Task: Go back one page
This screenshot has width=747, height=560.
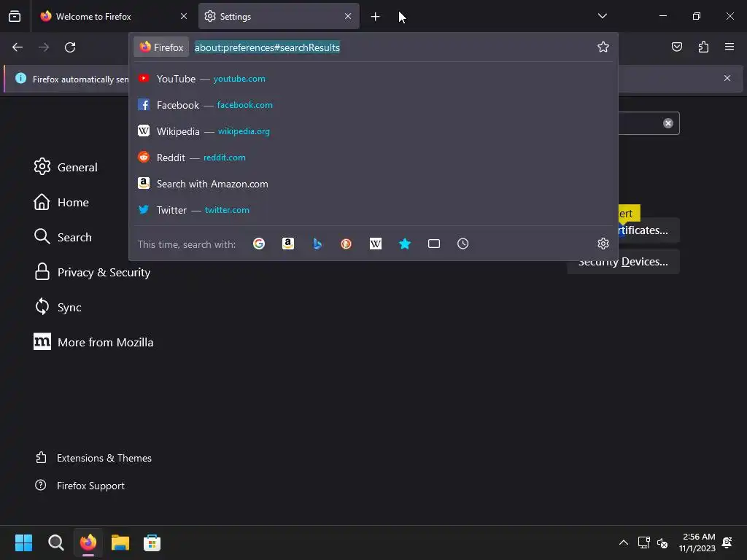Action: tap(18, 47)
